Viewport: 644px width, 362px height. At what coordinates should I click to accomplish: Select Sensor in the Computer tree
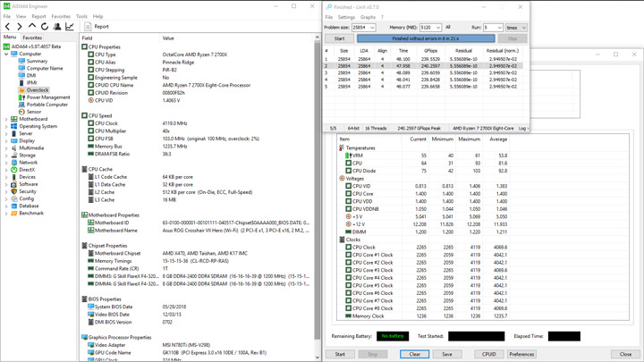[x=33, y=112]
